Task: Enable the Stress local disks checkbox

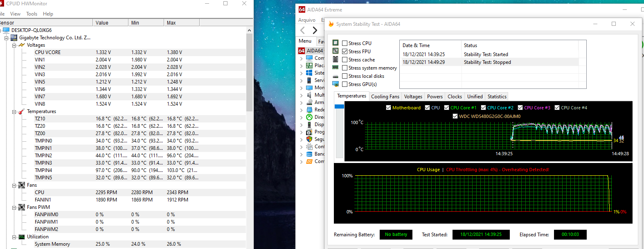Action: click(345, 76)
